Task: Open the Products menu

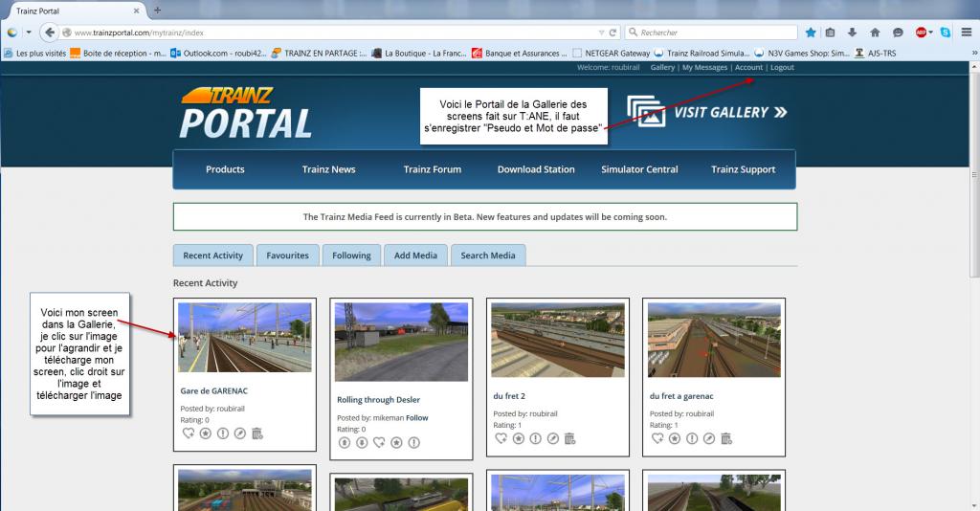Action: [x=225, y=169]
